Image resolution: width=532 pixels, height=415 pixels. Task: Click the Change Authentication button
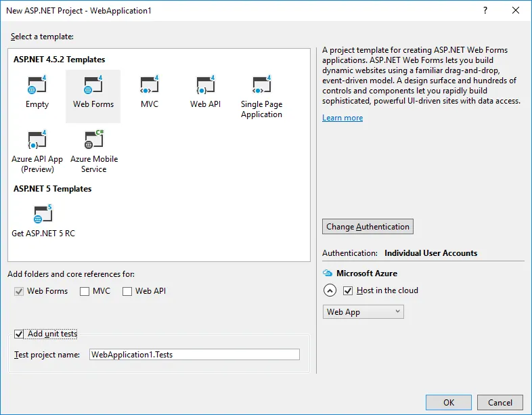(x=368, y=226)
